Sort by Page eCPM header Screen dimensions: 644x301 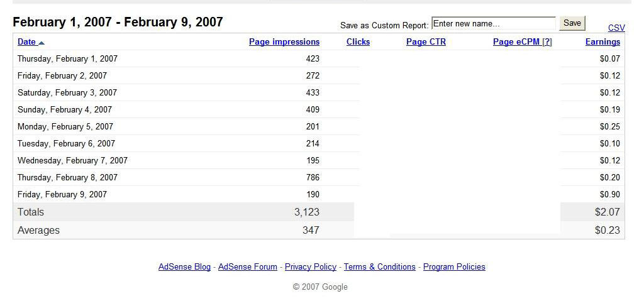tap(516, 42)
